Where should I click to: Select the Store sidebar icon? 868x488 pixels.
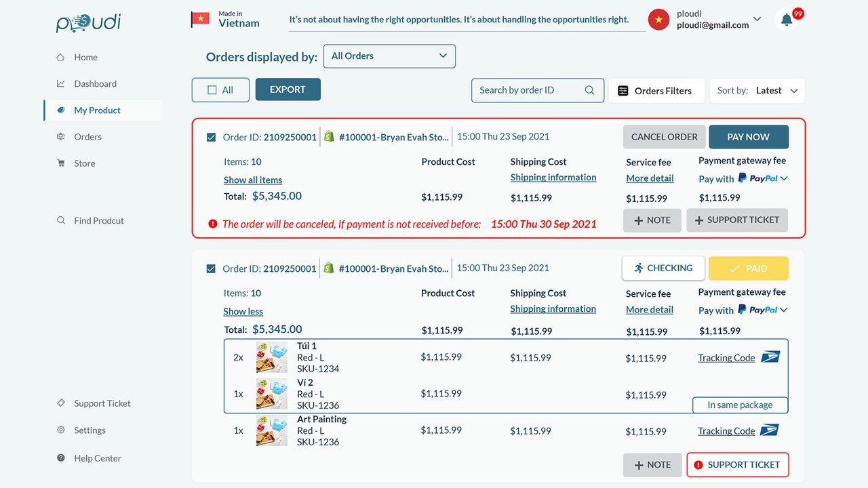coord(60,163)
